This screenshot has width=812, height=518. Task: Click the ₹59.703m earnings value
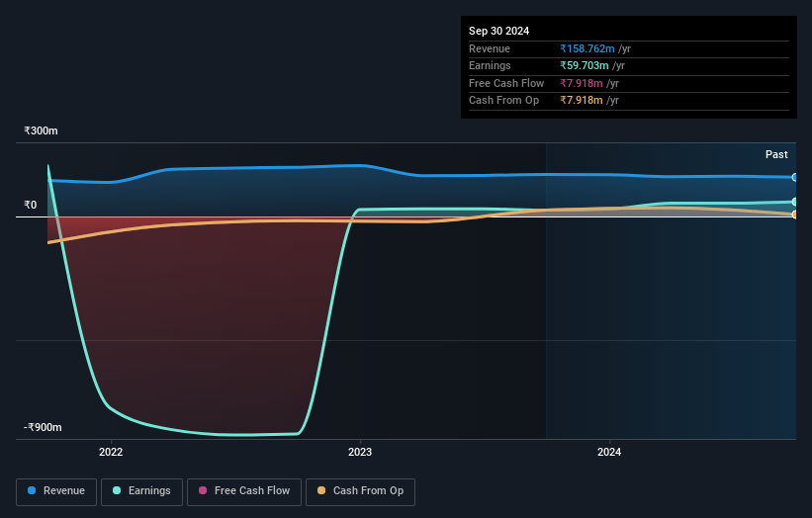585,65
